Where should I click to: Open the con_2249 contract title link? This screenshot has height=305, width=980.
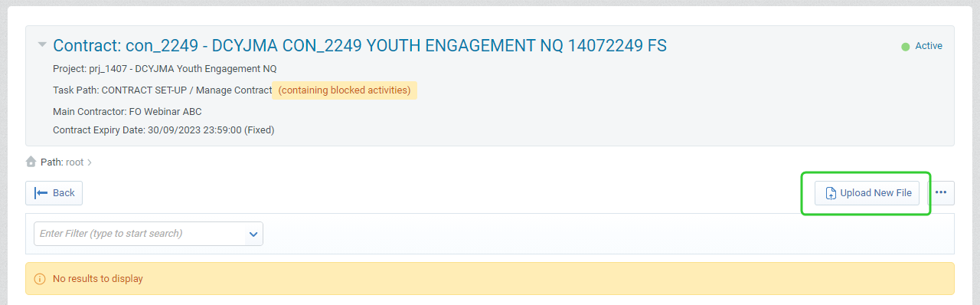360,46
